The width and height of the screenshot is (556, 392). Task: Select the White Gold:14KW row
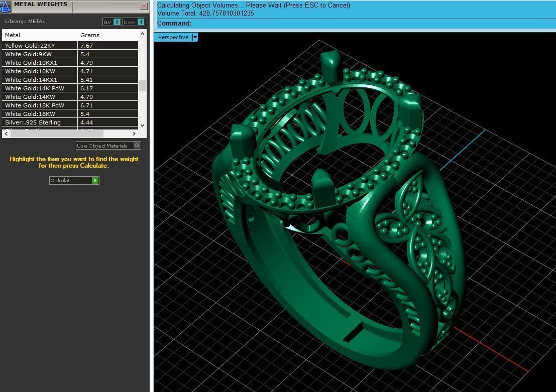pos(70,96)
